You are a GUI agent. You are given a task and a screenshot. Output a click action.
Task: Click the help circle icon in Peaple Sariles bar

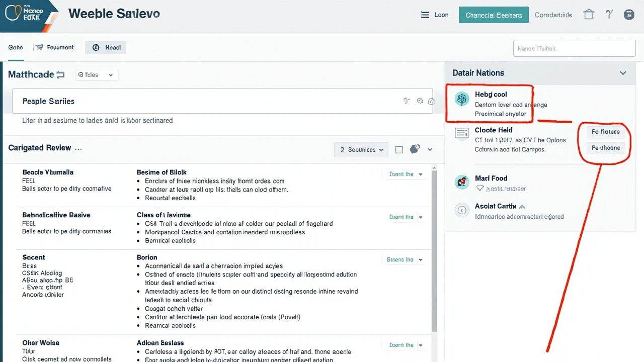[431, 101]
